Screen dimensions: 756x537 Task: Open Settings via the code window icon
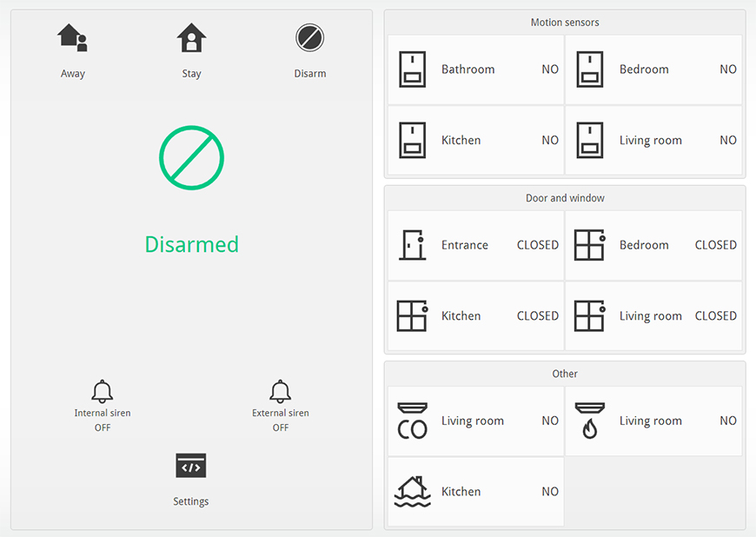(x=191, y=467)
